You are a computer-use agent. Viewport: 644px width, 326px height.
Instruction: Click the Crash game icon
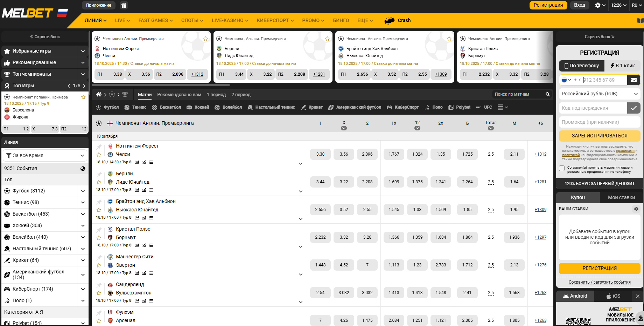click(390, 21)
